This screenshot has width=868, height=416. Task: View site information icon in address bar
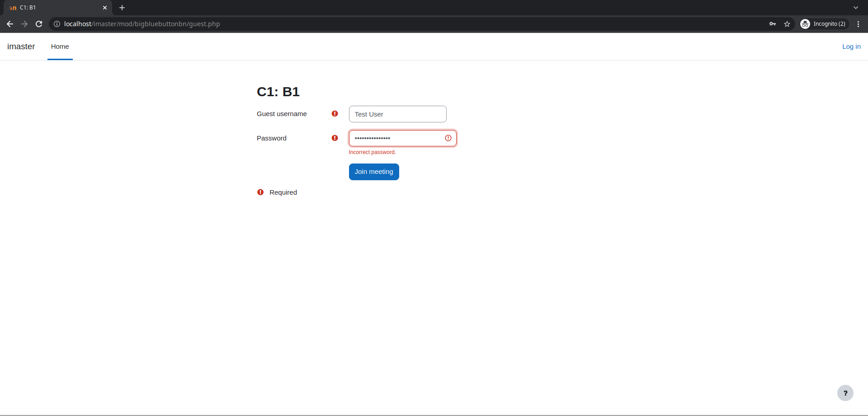click(57, 24)
